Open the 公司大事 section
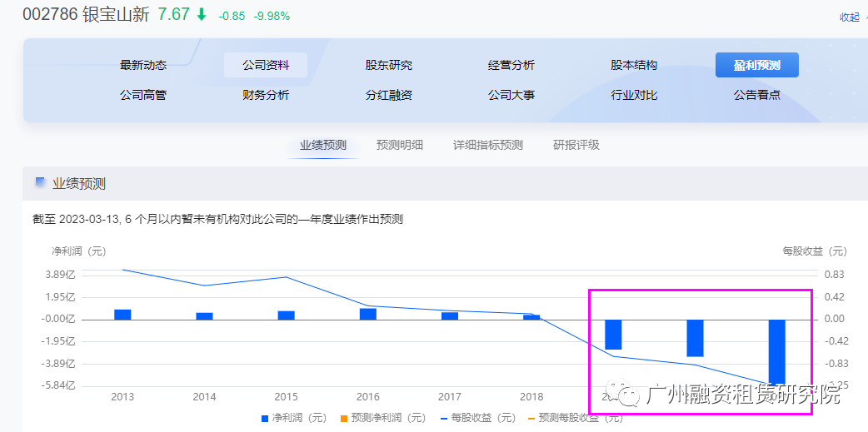Screen dimensions: 868x432 pyautogui.click(x=511, y=95)
